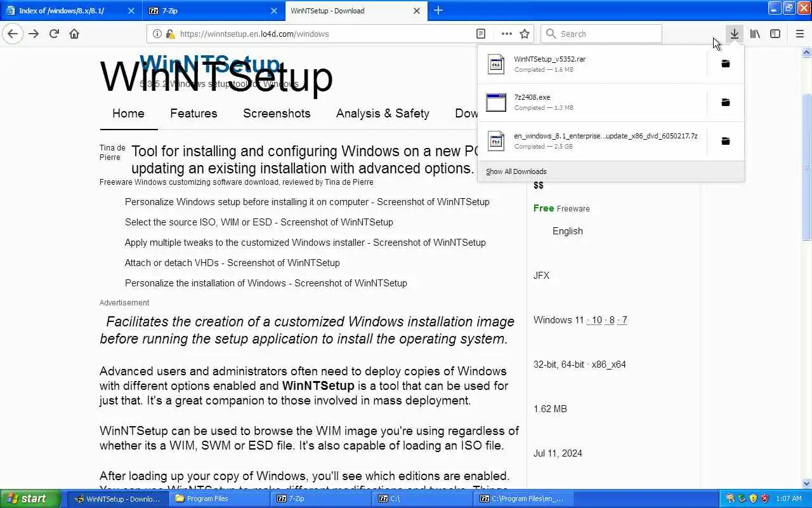The width and height of the screenshot is (812, 508).
Task: Switch to the C:\ 7-Zip taskbar window
Action: (423, 498)
